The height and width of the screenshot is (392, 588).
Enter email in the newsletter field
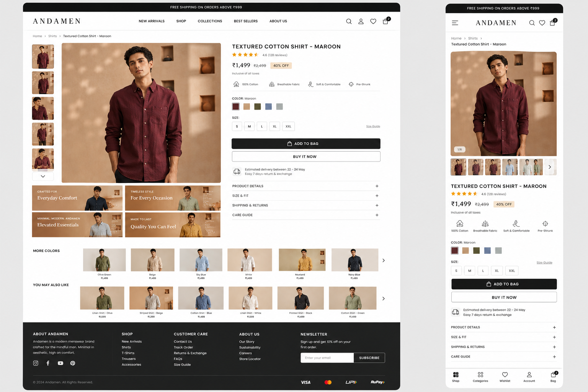click(327, 358)
